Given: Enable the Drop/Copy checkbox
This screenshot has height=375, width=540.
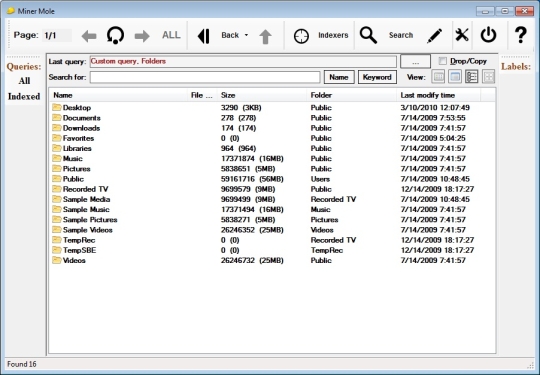Looking at the screenshot, I should coord(443,61).
